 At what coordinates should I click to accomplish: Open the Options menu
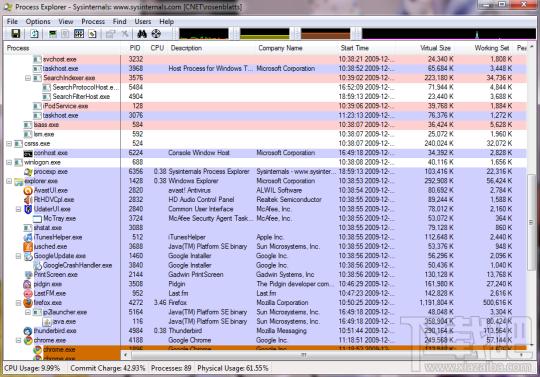pos(38,21)
